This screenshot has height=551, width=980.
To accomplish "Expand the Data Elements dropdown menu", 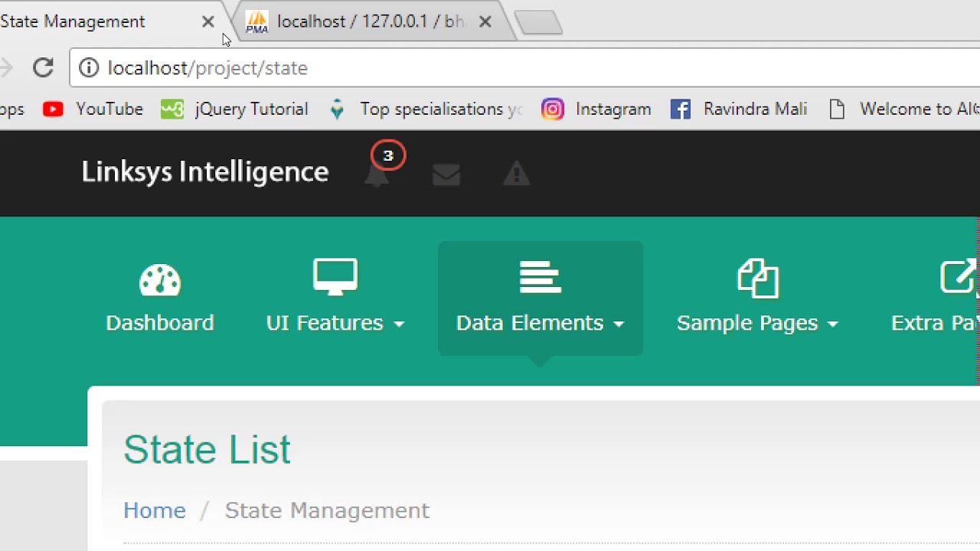I will pos(541,324).
